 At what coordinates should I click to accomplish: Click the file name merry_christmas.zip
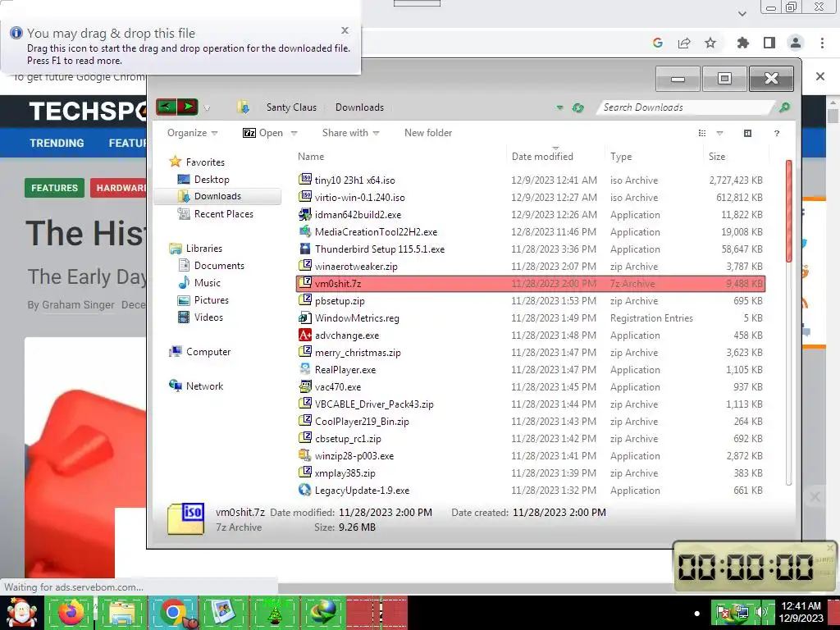click(358, 353)
